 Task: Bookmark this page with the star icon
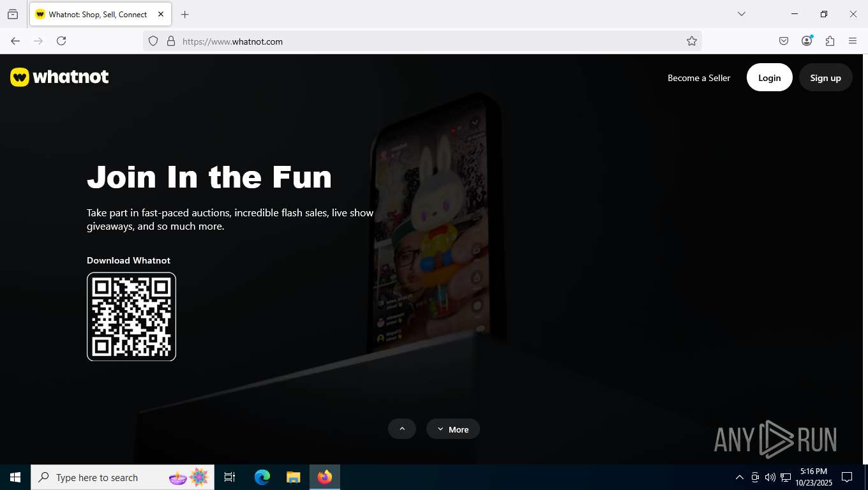pos(692,41)
